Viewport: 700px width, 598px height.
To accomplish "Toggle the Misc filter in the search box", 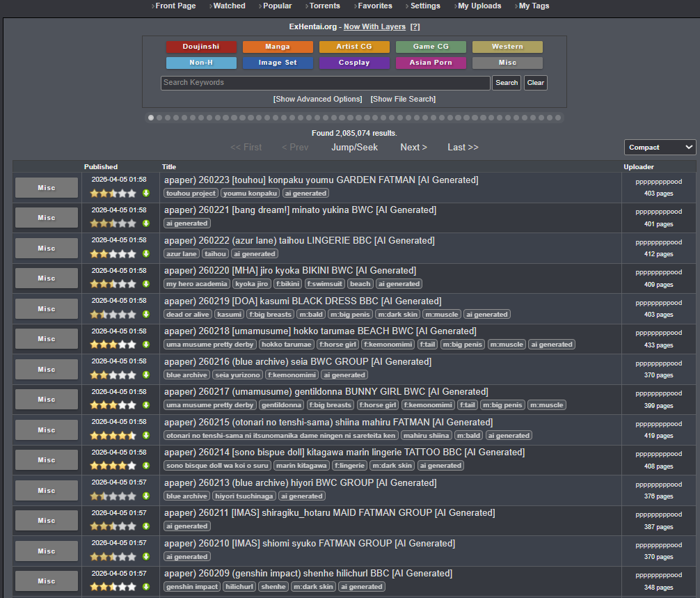I will pos(507,63).
